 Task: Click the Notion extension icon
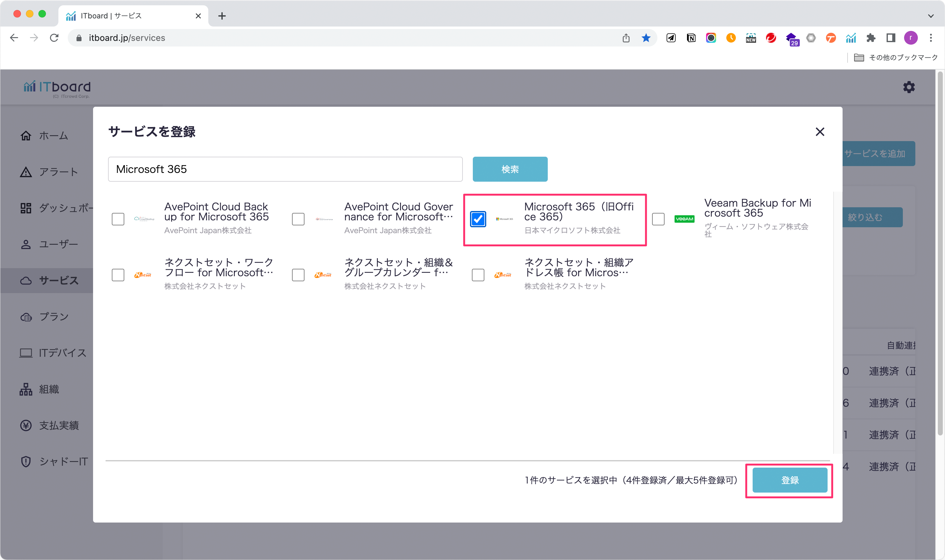click(691, 38)
